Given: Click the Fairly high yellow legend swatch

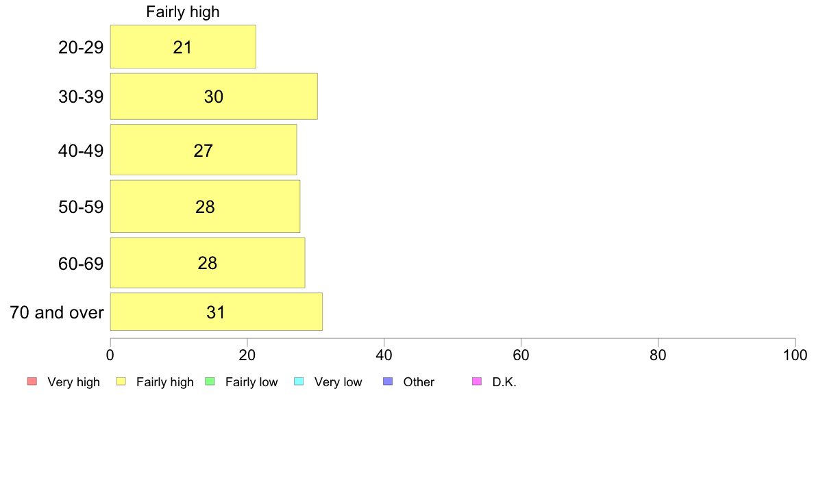Looking at the screenshot, I should coord(121,381).
